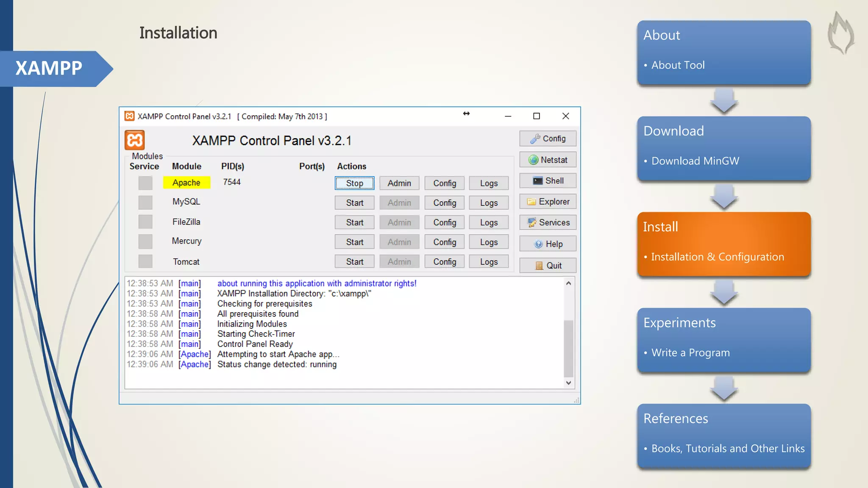
Task: Open Apache Config menu
Action: click(x=445, y=183)
